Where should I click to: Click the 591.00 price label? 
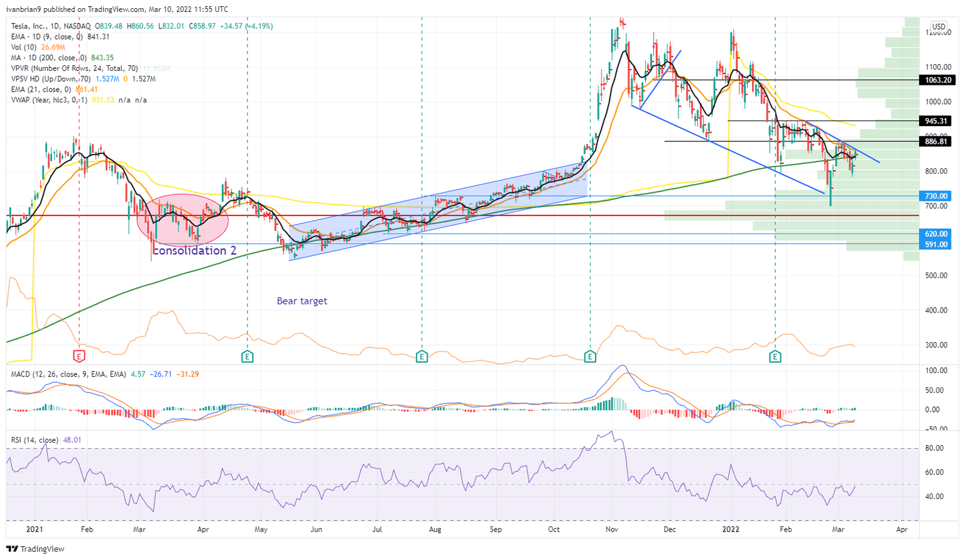[x=936, y=244]
